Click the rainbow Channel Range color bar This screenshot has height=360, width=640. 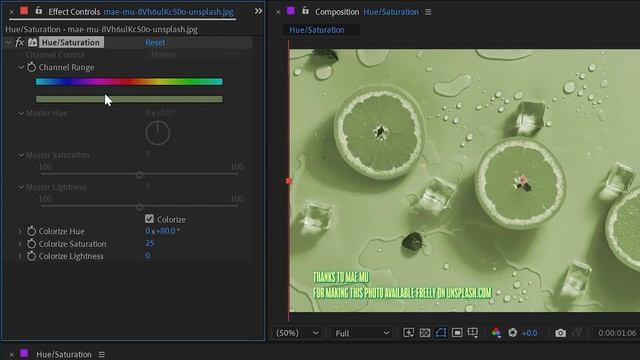[129, 82]
